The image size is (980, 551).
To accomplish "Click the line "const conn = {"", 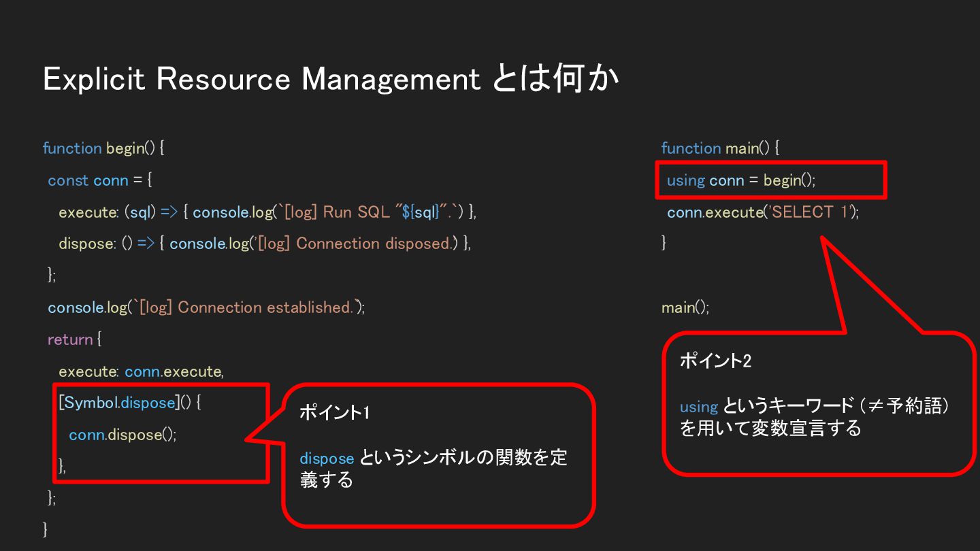I will pos(100,180).
